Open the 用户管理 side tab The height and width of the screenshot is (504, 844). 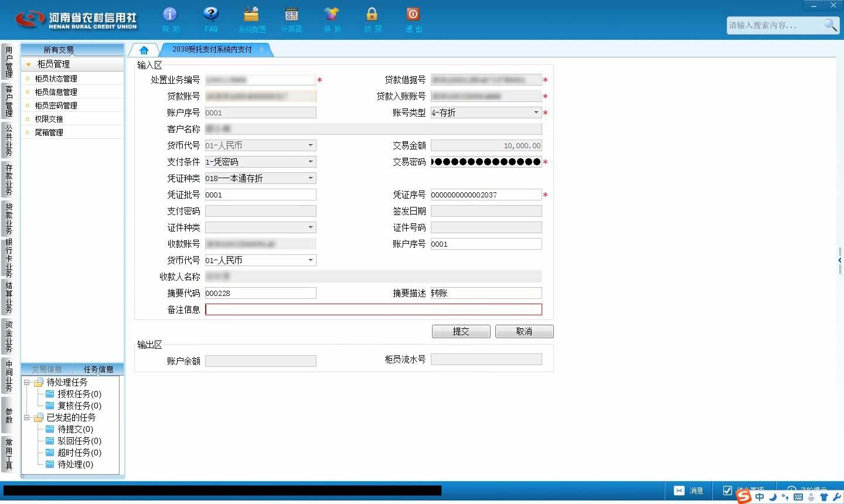point(9,63)
